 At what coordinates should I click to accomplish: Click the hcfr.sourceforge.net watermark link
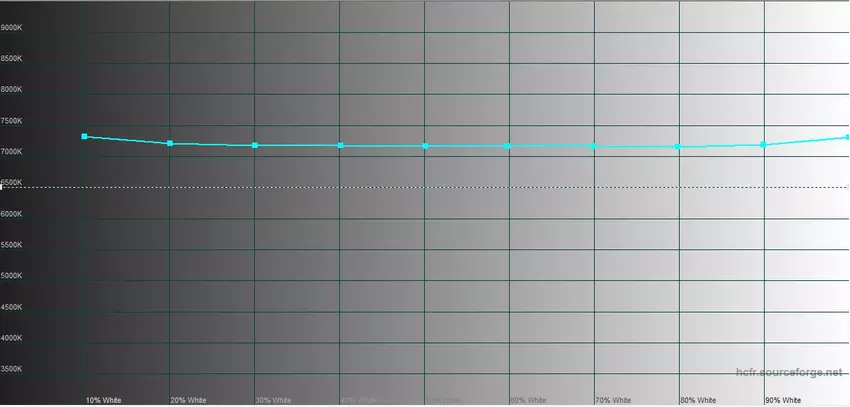pyautogui.click(x=788, y=372)
